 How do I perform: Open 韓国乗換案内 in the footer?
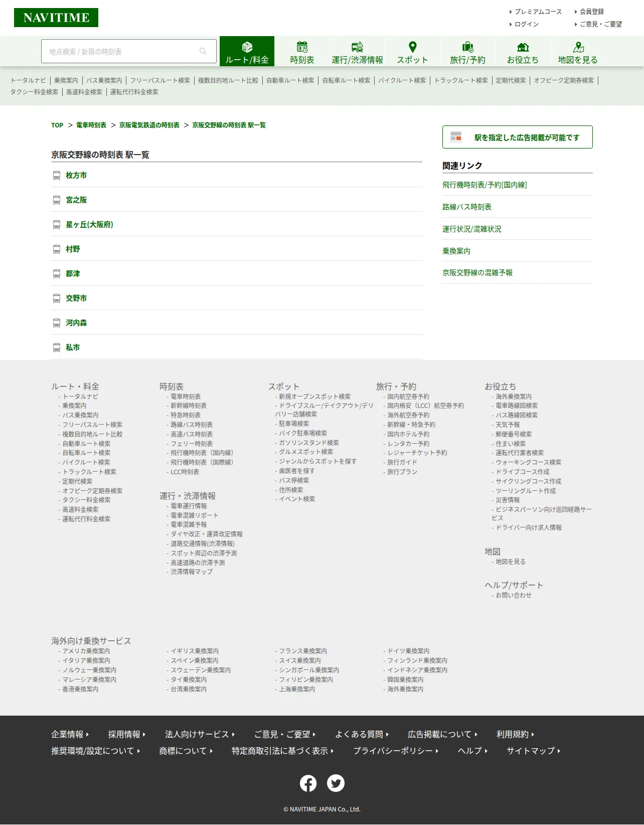(x=405, y=680)
